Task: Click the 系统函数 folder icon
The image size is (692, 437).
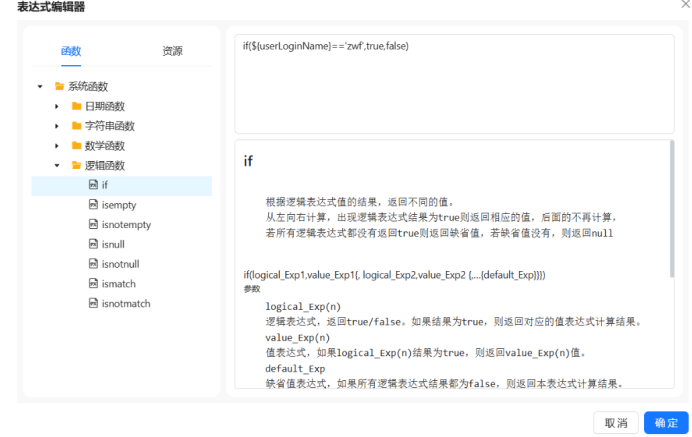Action: [59, 86]
